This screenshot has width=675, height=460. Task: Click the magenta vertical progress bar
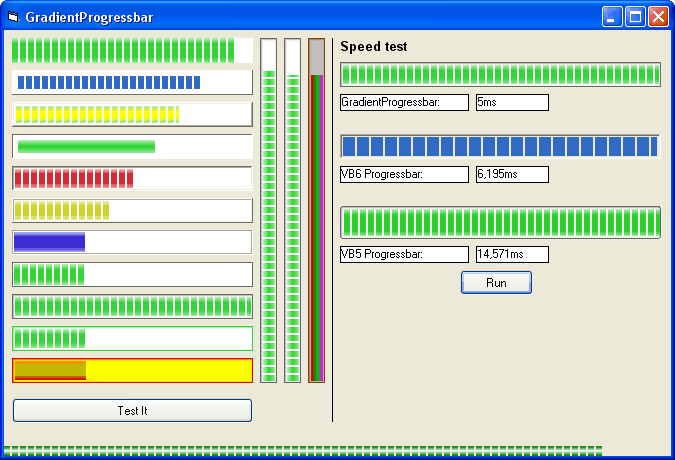click(316, 210)
